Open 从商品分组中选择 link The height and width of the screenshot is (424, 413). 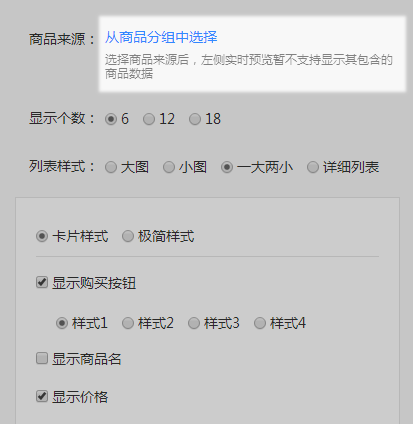coord(161,37)
